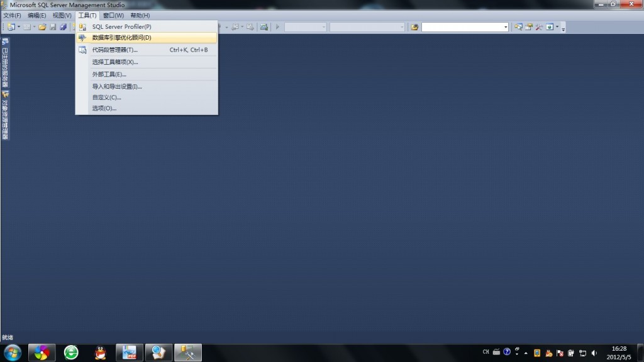This screenshot has height=362, width=644.
Task: Open the toolbar options overflow arrow
Action: [x=563, y=28]
